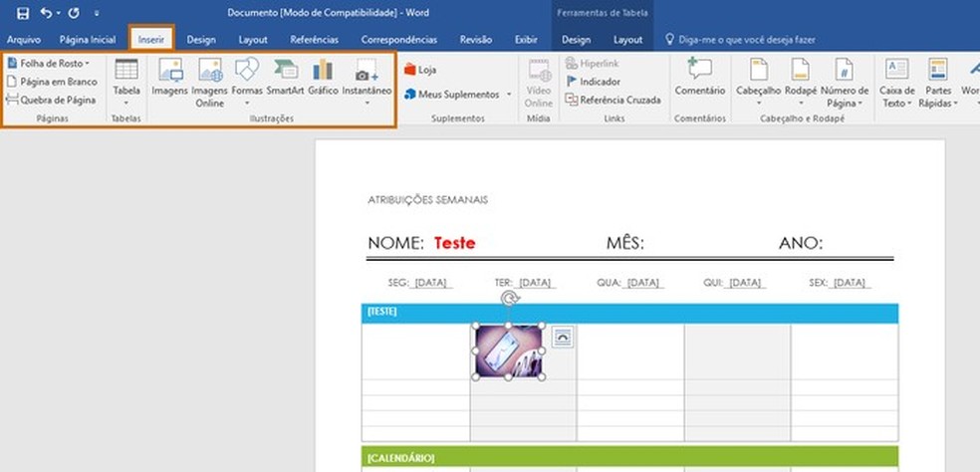Click the blue [TESTE] table header
Viewport: 980px width, 472px height.
click(630, 313)
